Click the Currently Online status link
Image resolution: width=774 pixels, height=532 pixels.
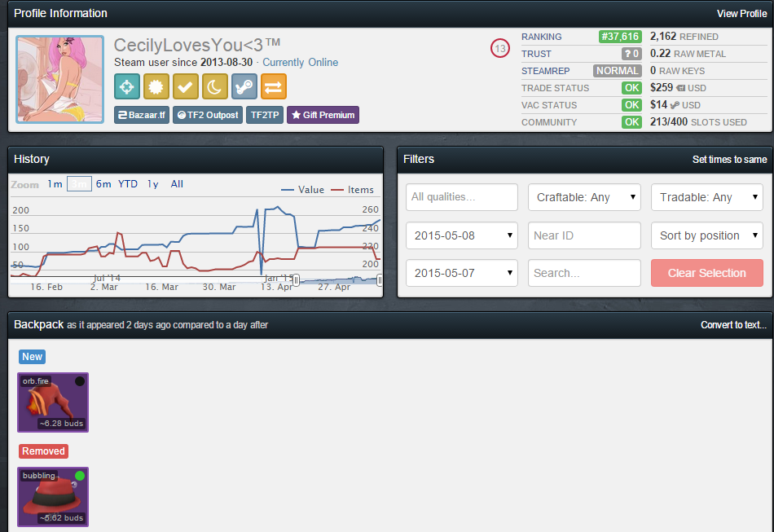300,62
